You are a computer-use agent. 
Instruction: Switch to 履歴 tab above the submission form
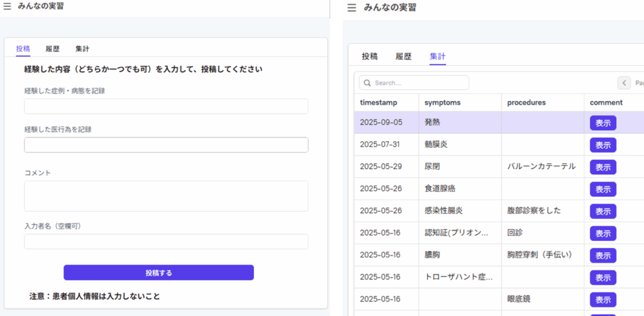pyautogui.click(x=52, y=48)
